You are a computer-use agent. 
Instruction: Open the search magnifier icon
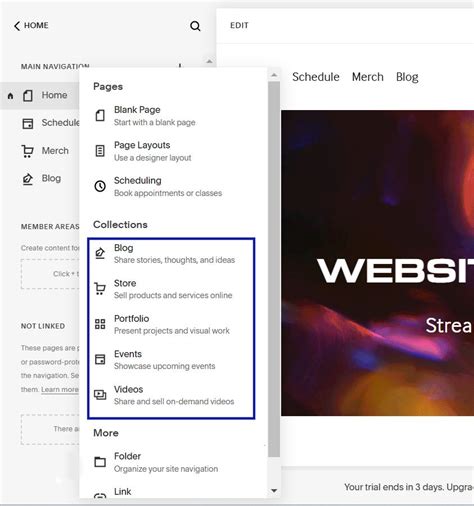[195, 26]
